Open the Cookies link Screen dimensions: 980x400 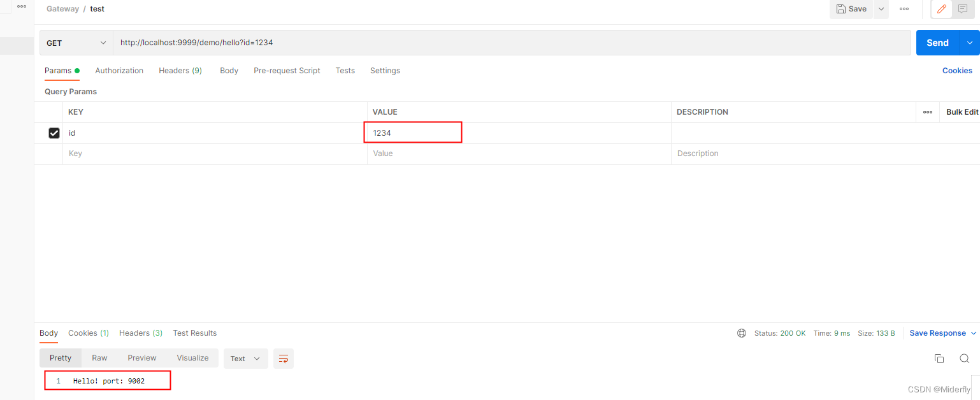[x=957, y=71]
